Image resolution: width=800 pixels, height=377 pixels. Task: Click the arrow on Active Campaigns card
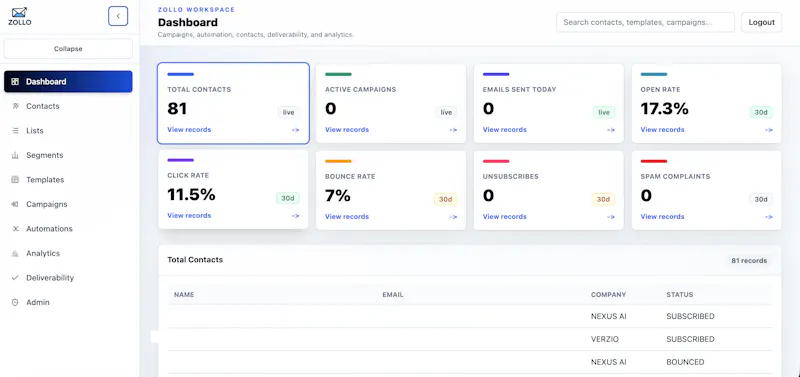pos(453,130)
